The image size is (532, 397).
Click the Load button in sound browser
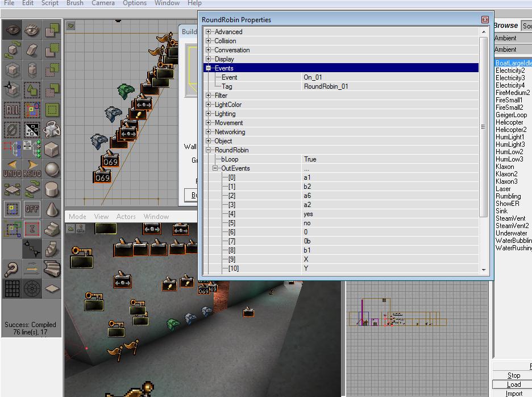[513, 384]
